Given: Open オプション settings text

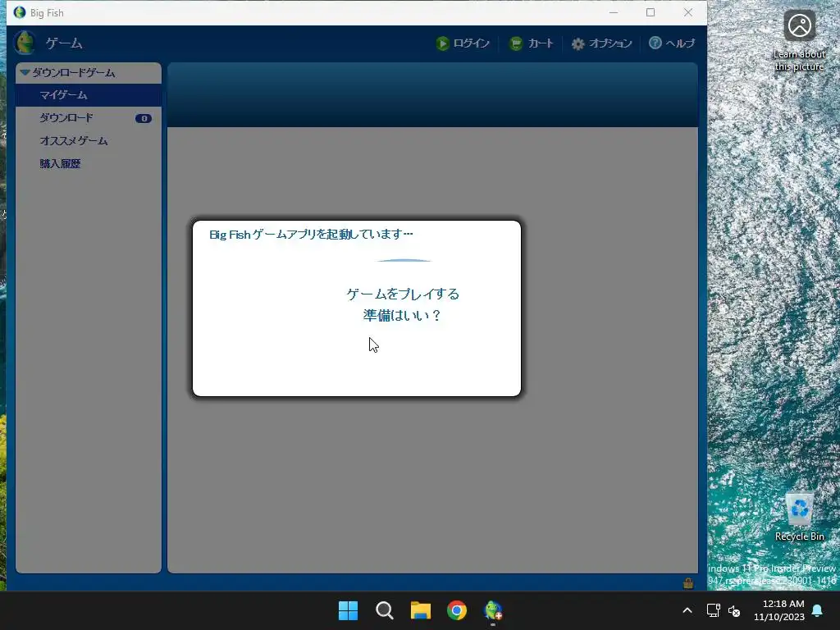Looking at the screenshot, I should click(x=610, y=43).
